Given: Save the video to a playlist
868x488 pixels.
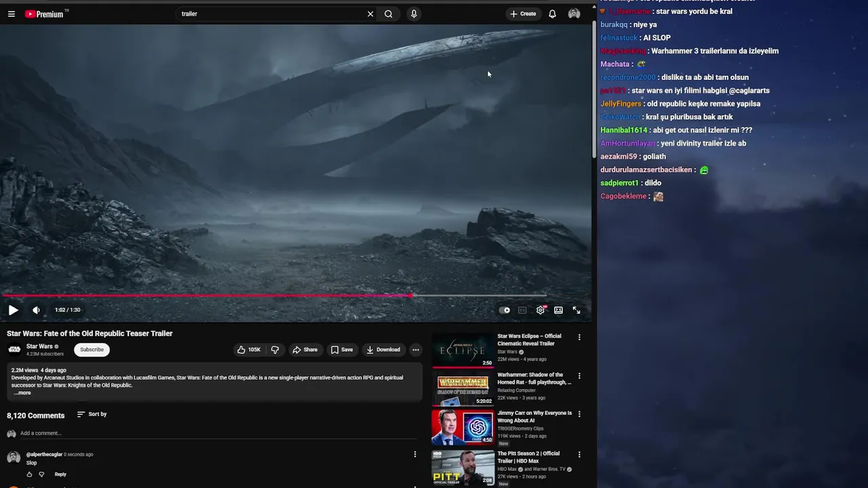Looking at the screenshot, I should [342, 350].
